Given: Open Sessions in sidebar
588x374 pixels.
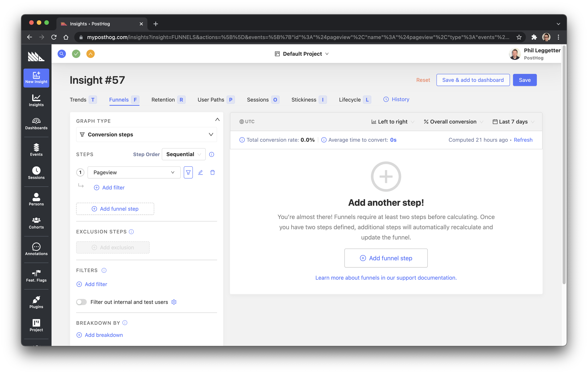Looking at the screenshot, I should 36,173.
